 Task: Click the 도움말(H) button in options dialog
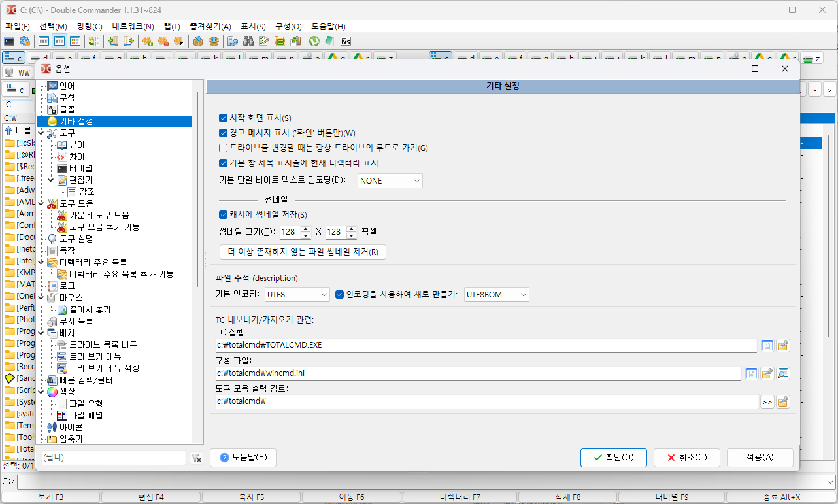[243, 458]
